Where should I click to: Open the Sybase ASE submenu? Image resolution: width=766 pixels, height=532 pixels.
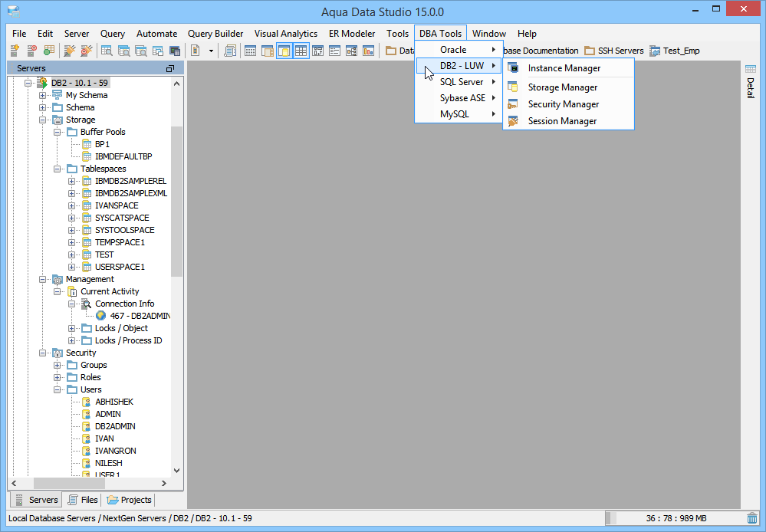(x=459, y=98)
